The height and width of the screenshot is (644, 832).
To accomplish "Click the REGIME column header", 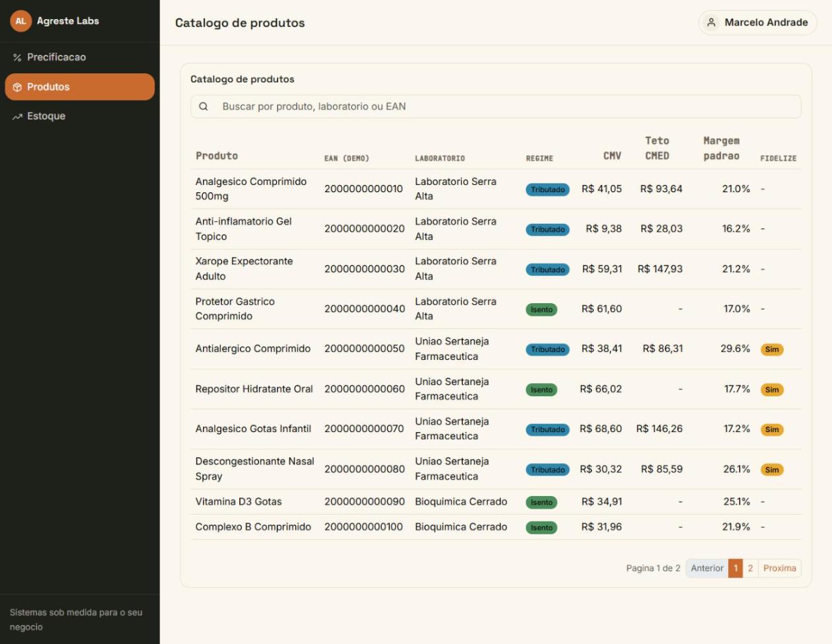I will click(x=539, y=159).
